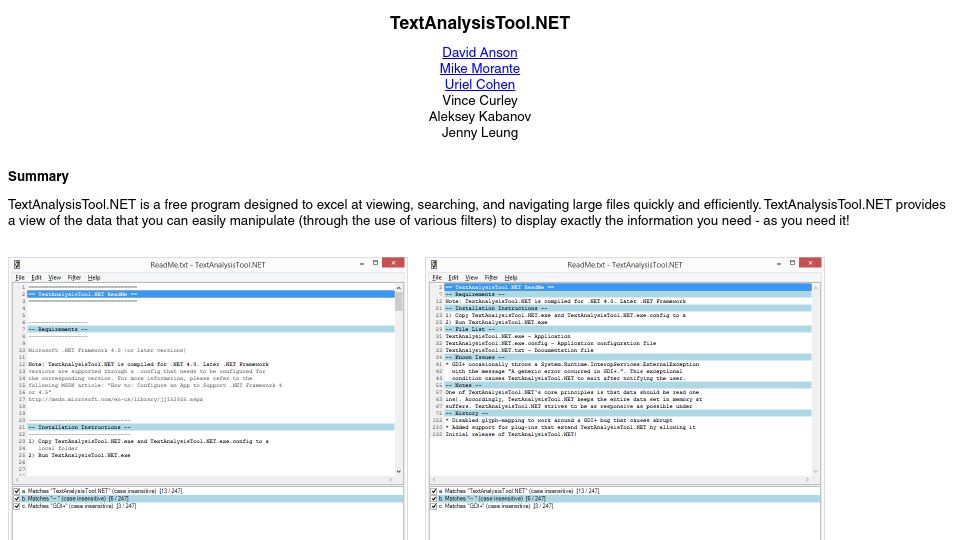Select "-- Notes --" line in right window
Viewport: 960px width, 540px height.
tap(628, 386)
